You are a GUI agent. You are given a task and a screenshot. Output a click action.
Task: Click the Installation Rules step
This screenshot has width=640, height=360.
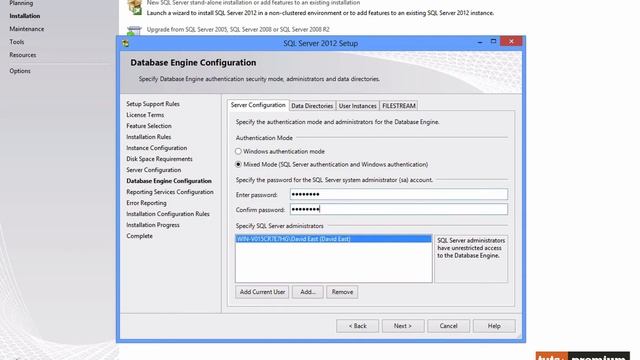click(149, 137)
